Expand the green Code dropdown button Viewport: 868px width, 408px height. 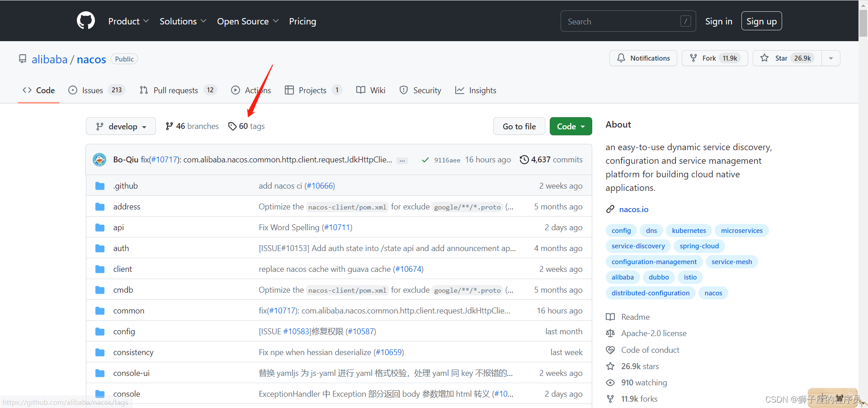tap(571, 126)
